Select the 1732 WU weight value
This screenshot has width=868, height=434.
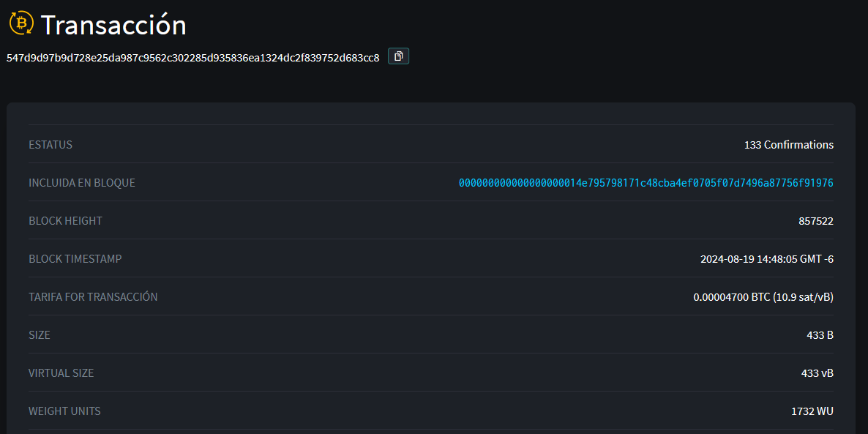(812, 411)
